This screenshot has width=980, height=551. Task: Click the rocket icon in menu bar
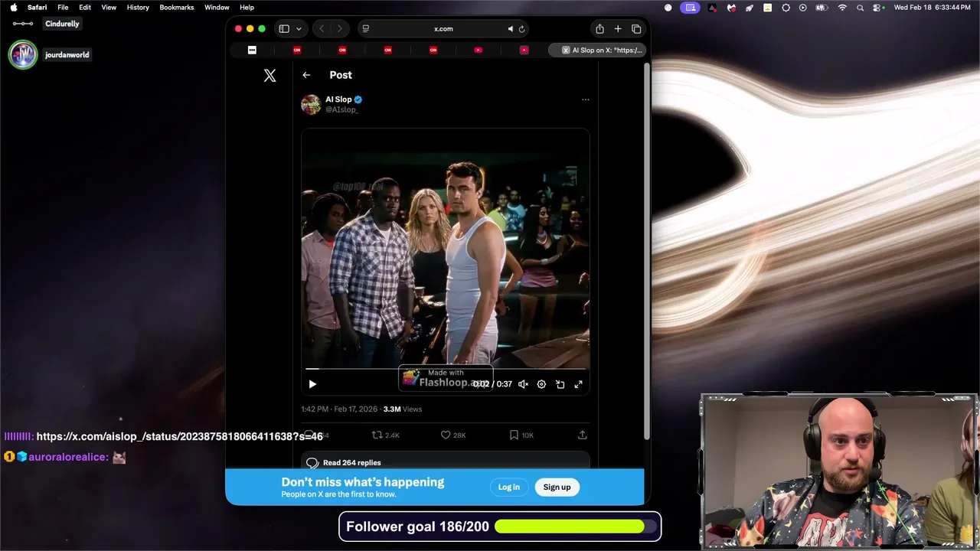749,8
